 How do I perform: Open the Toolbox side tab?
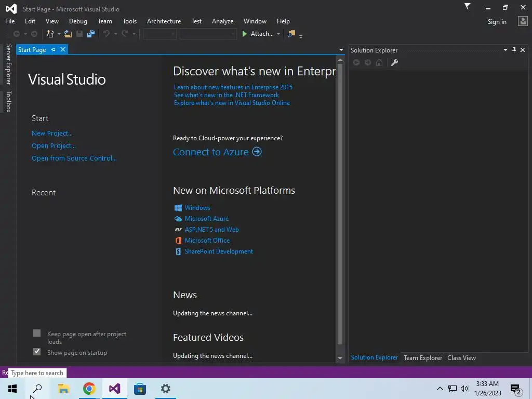pyautogui.click(x=8, y=101)
